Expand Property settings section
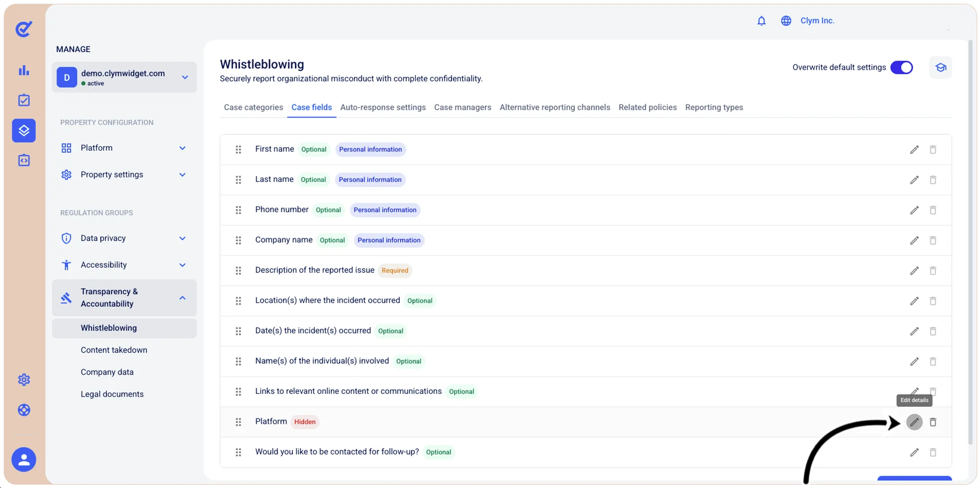Image resolution: width=980 pixels, height=488 pixels. pyautogui.click(x=124, y=175)
